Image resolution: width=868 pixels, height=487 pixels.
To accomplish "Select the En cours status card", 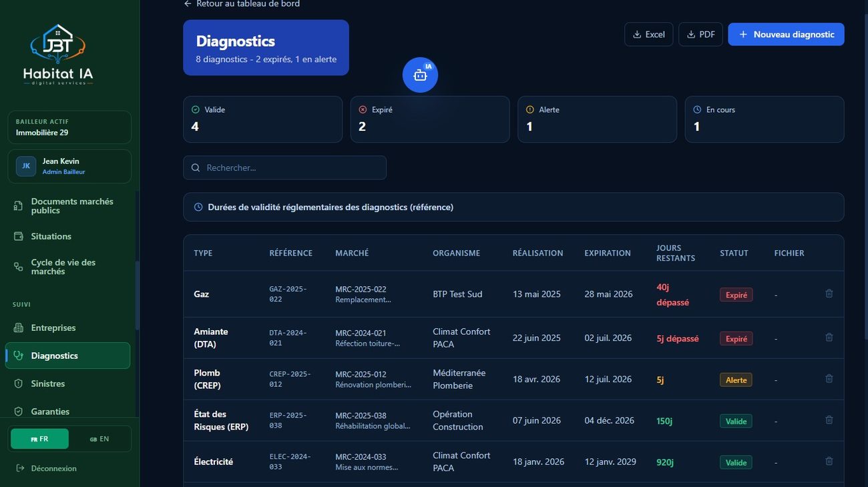I will [x=765, y=119].
